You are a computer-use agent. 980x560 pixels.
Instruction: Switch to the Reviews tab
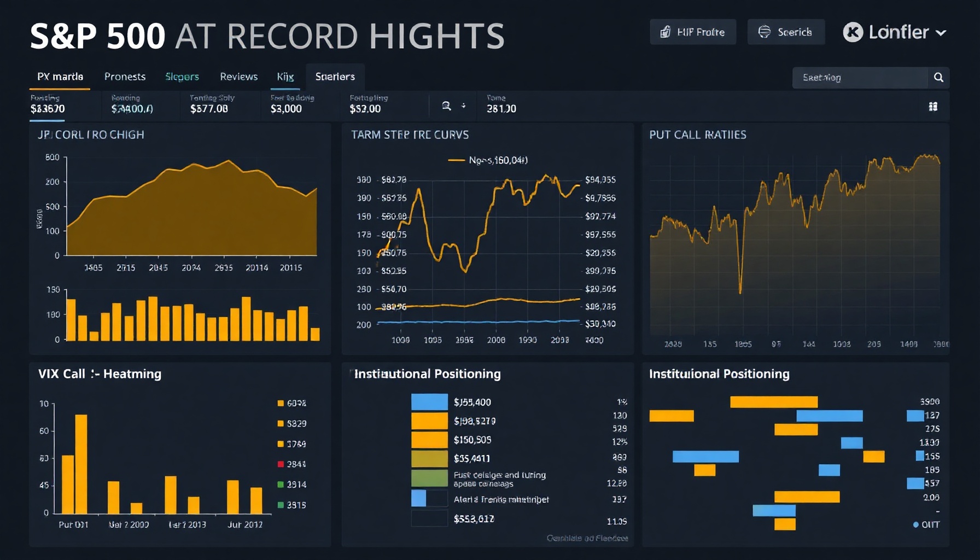pos(238,77)
